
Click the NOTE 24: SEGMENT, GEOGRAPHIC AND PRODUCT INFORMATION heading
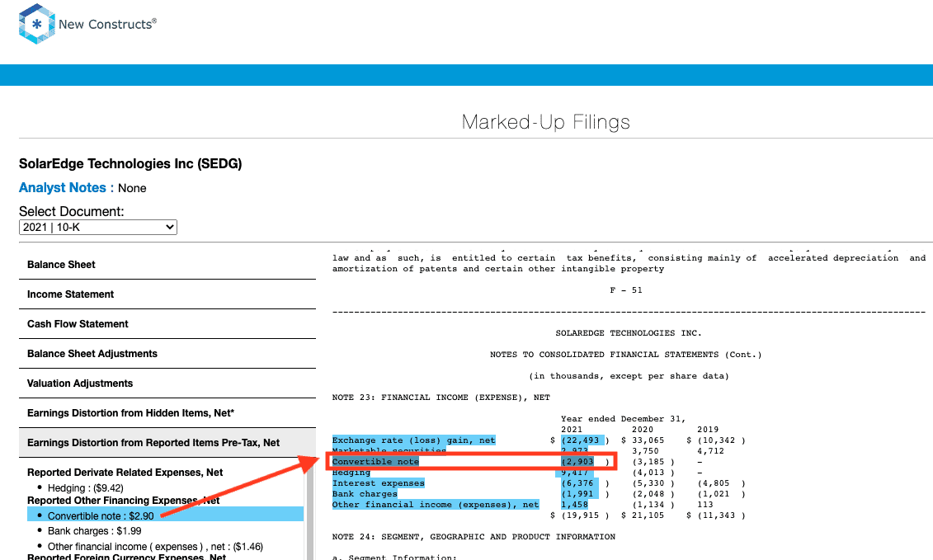point(474,537)
